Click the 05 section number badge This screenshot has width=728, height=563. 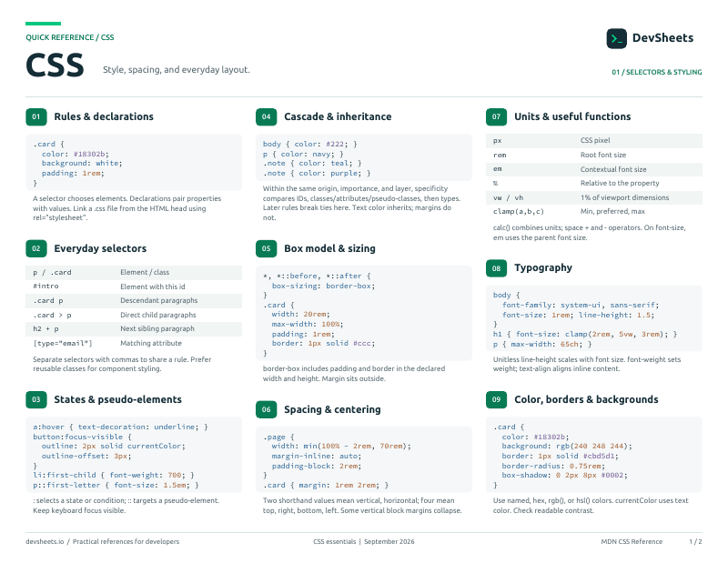tap(266, 249)
